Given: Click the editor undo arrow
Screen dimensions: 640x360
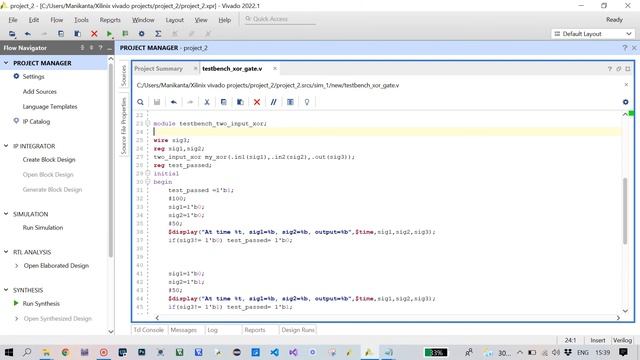Looking at the screenshot, I should 174,102.
